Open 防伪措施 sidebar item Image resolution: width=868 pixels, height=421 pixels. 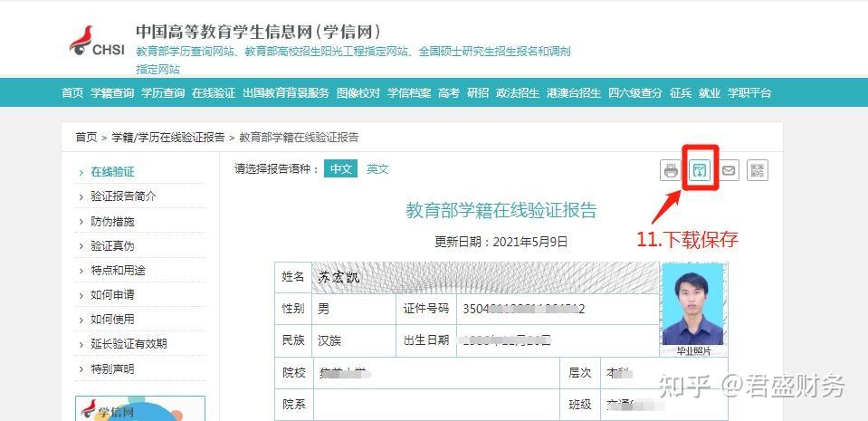pyautogui.click(x=113, y=222)
